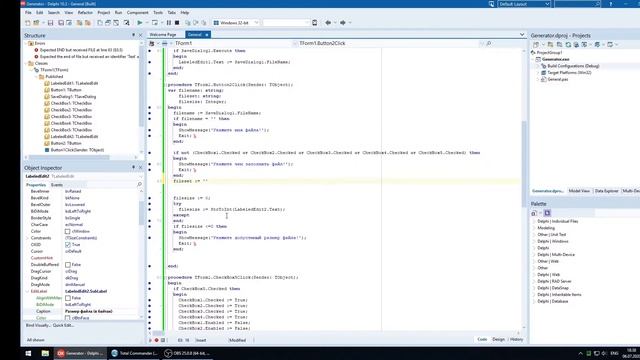Open the Tools menu

point(158,13)
